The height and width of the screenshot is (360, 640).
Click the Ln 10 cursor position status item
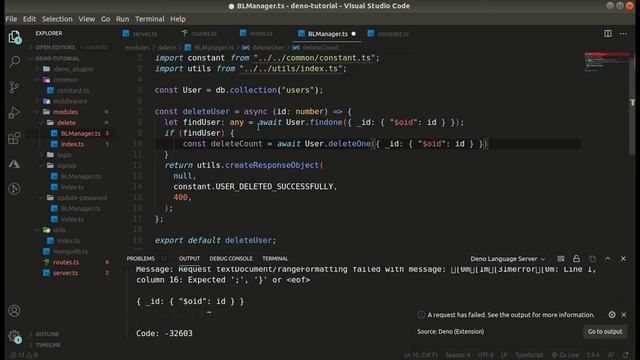[420, 355]
